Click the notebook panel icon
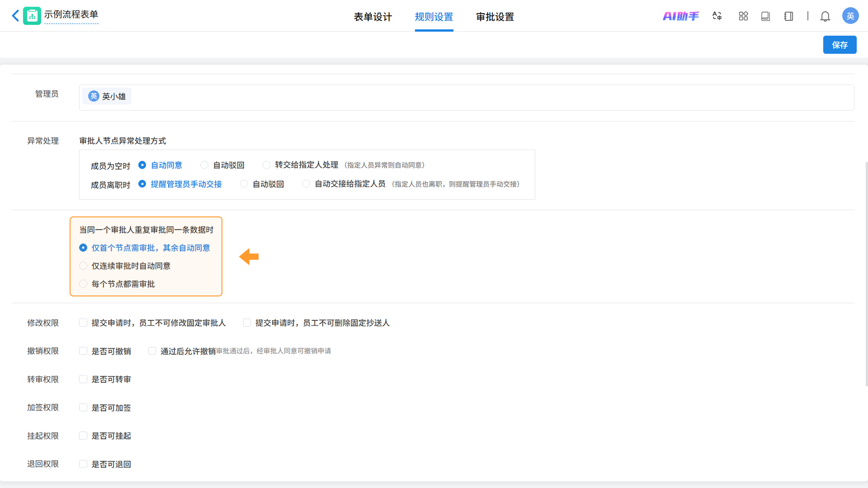This screenshot has width=868, height=488. (788, 16)
